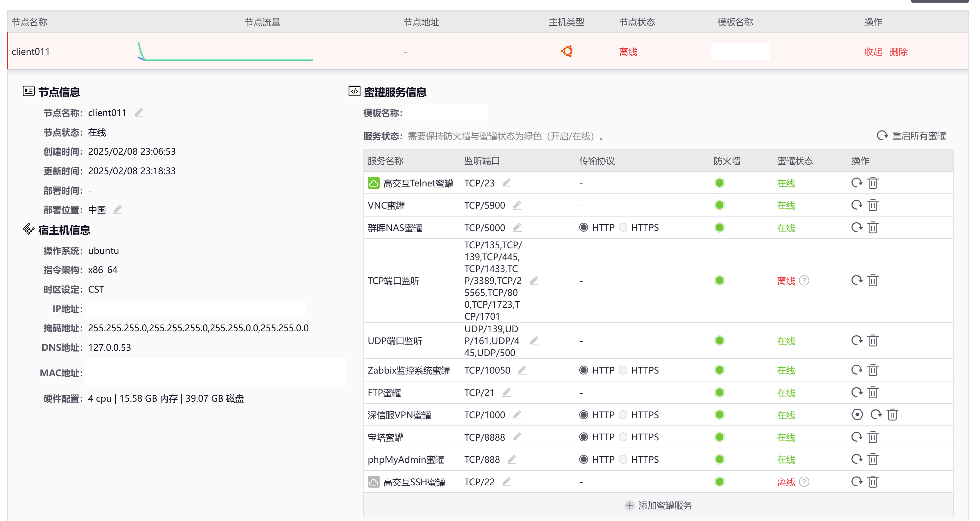This screenshot has height=521, width=980.
Task: Click 删除 to remove client011 node
Action: click(x=898, y=51)
